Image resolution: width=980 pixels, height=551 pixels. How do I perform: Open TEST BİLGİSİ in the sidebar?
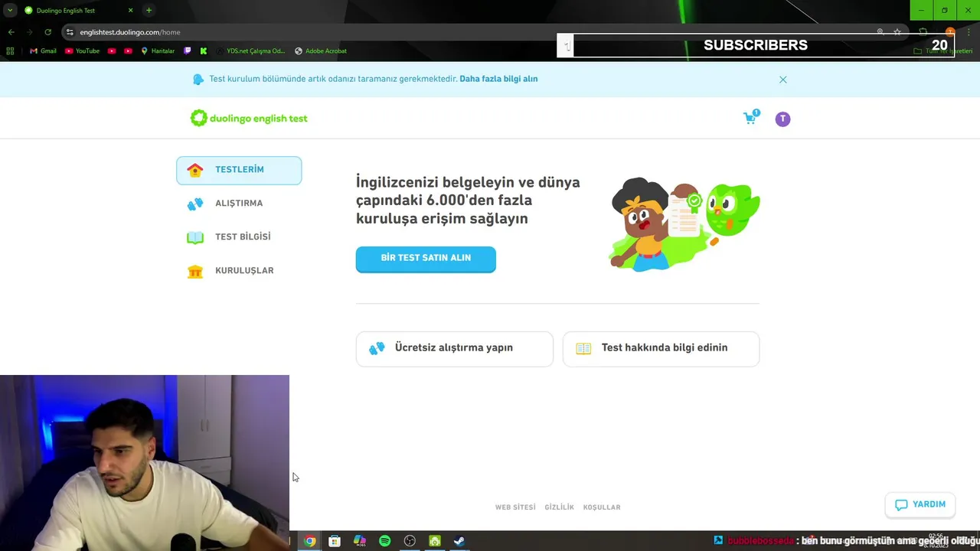(x=239, y=237)
